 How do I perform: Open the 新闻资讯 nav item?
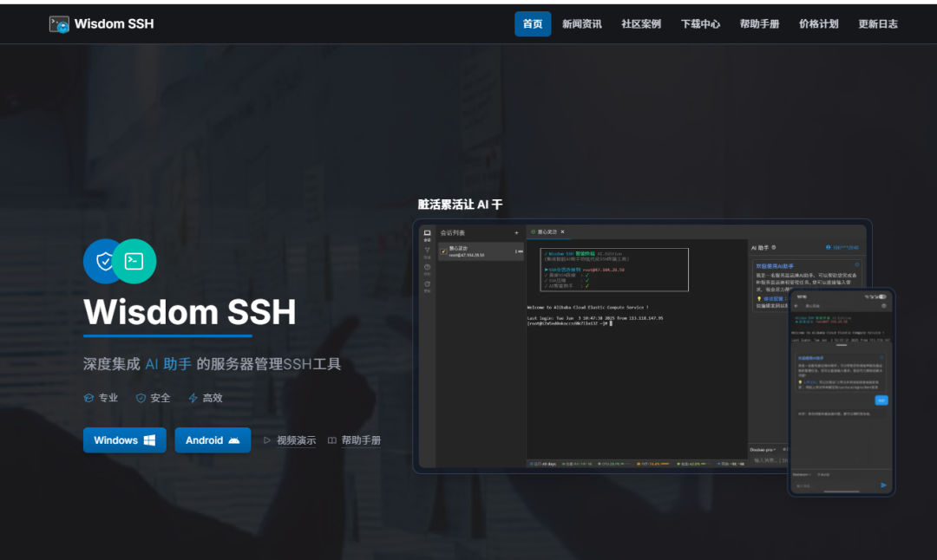(x=581, y=24)
